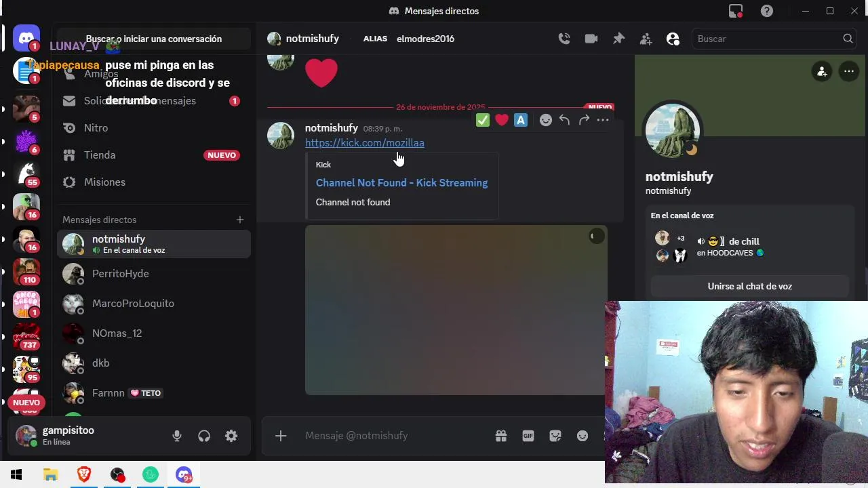Toggle microphone mute
868x488 pixels.
click(x=177, y=436)
